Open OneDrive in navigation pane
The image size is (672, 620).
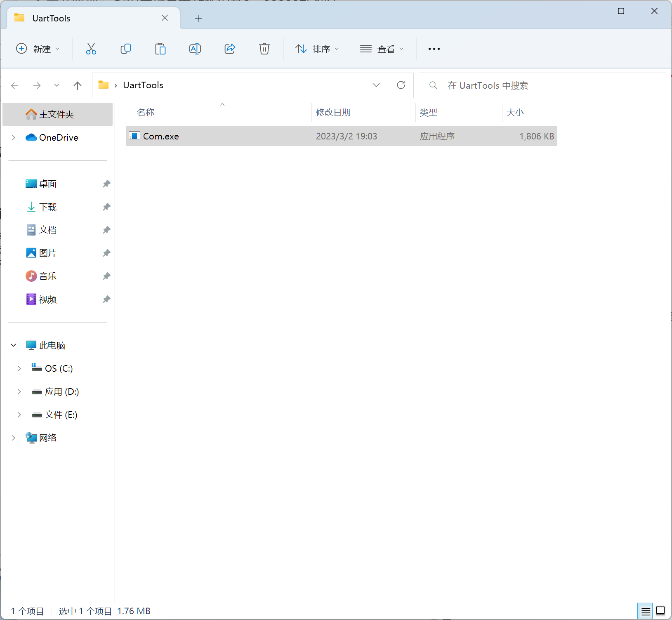[x=58, y=137]
